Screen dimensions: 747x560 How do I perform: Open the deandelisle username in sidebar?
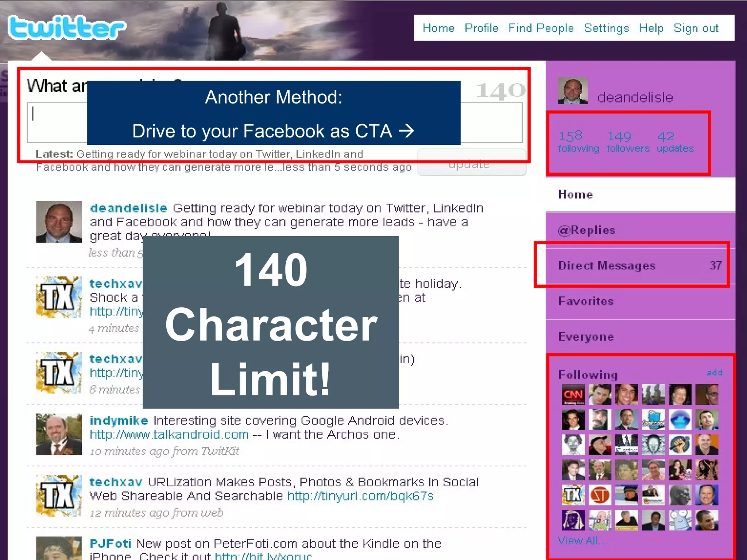635,97
